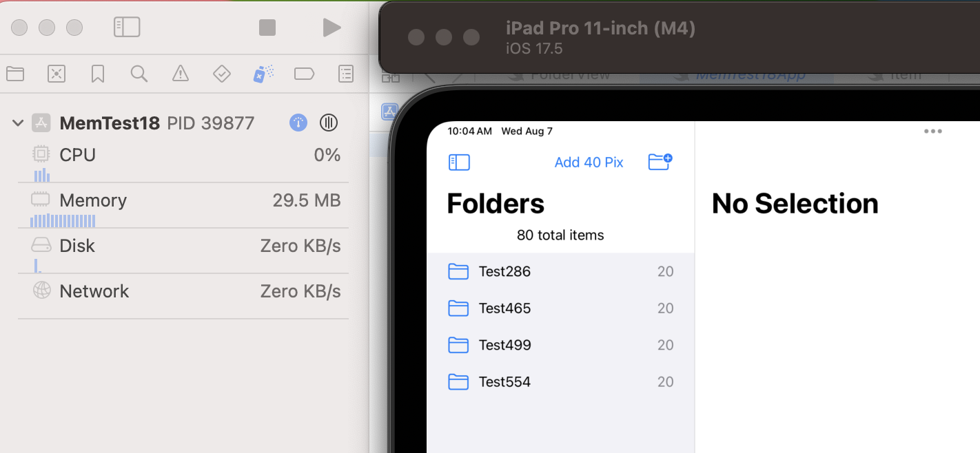This screenshot has width=980, height=453.
Task: Click the Run play button
Action: pyautogui.click(x=331, y=28)
